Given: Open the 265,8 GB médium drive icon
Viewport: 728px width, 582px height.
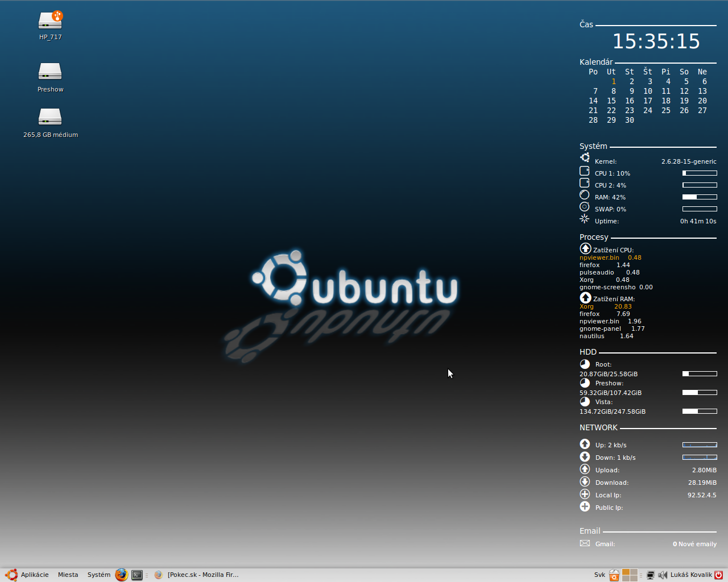Looking at the screenshot, I should tap(50, 117).
